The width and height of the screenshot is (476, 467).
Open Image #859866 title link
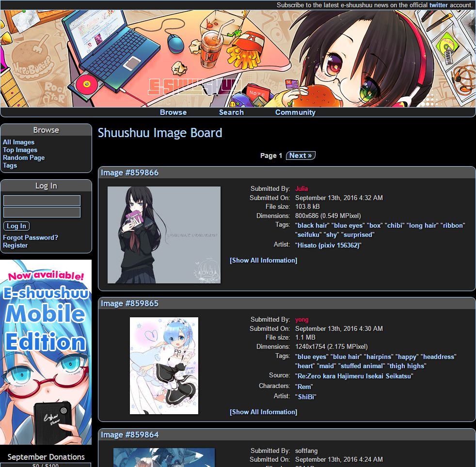tap(129, 172)
